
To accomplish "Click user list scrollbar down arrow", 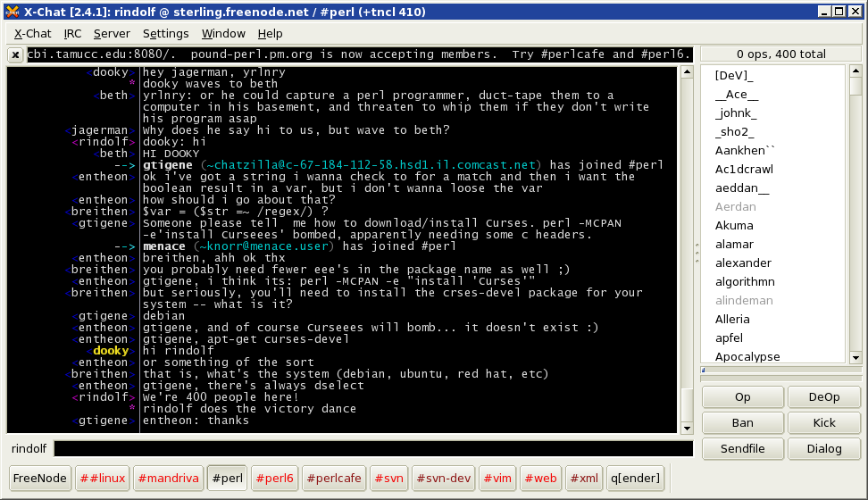I will pos(855,358).
